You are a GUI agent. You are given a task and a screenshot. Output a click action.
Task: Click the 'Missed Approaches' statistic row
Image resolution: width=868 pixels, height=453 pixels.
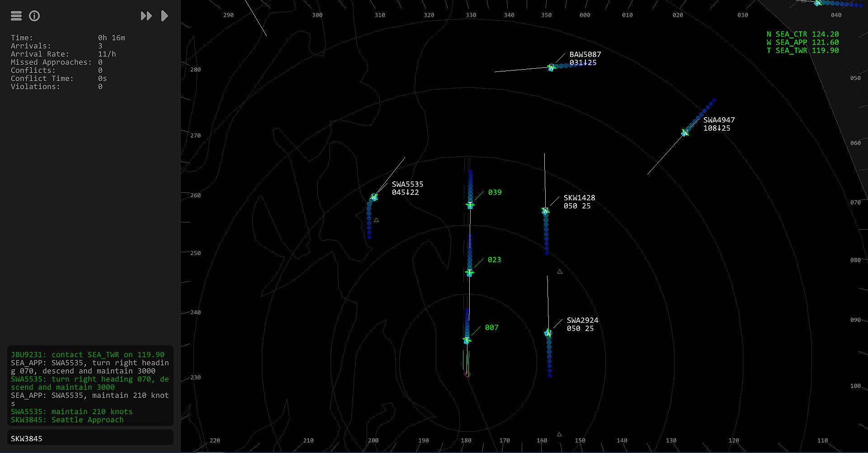(x=57, y=62)
